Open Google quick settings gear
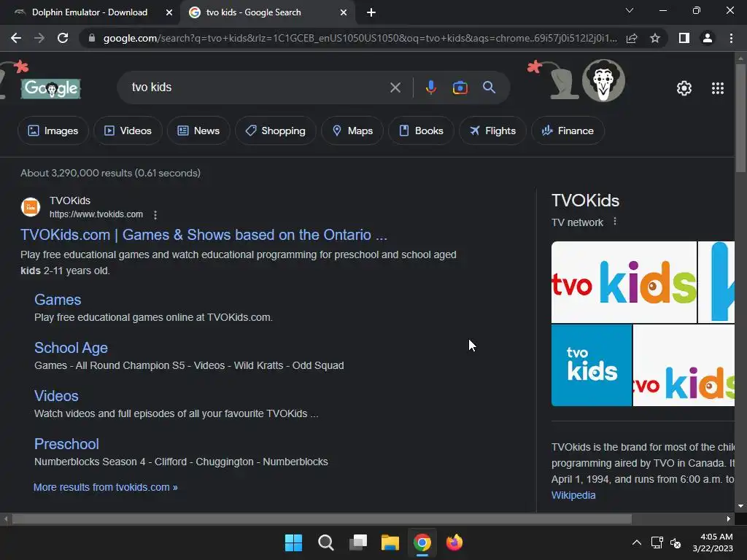 (x=684, y=88)
